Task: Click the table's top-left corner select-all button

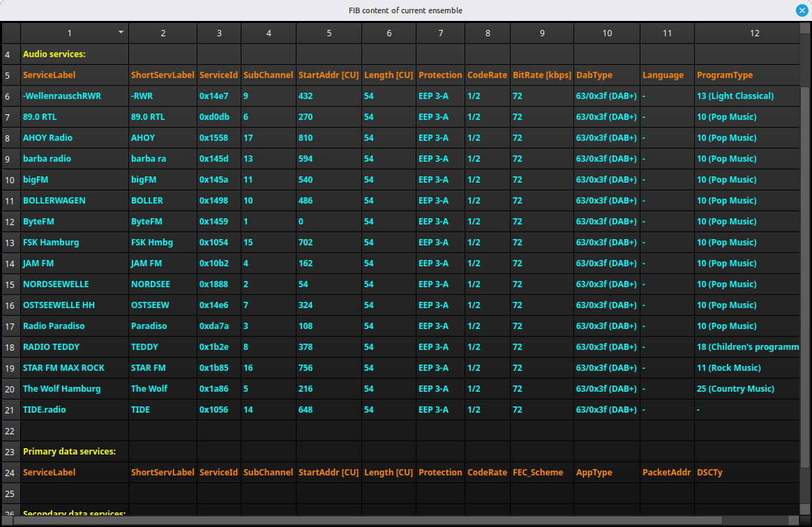Action: [11, 33]
